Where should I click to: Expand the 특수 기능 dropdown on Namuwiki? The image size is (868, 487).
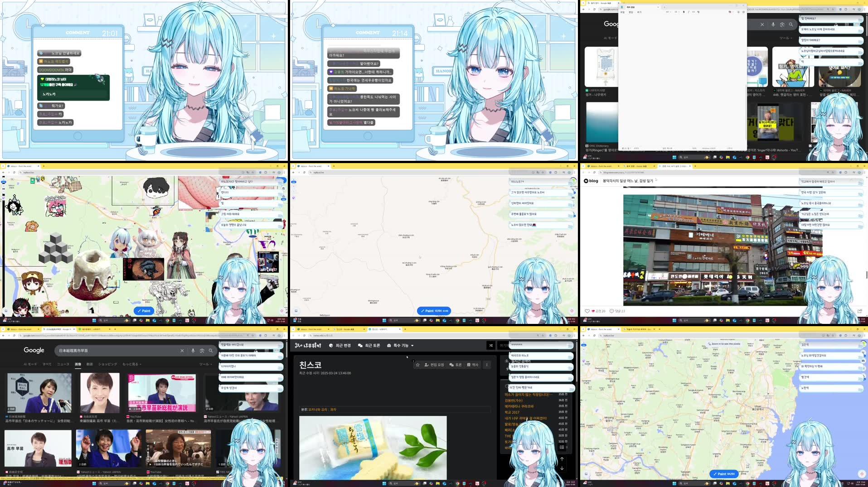pos(400,346)
